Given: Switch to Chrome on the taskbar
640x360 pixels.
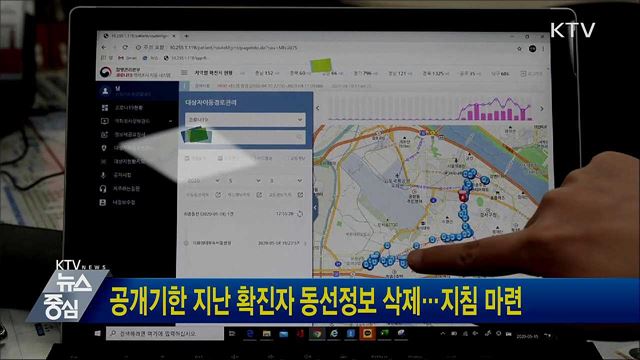Looking at the screenshot, I should (317, 333).
